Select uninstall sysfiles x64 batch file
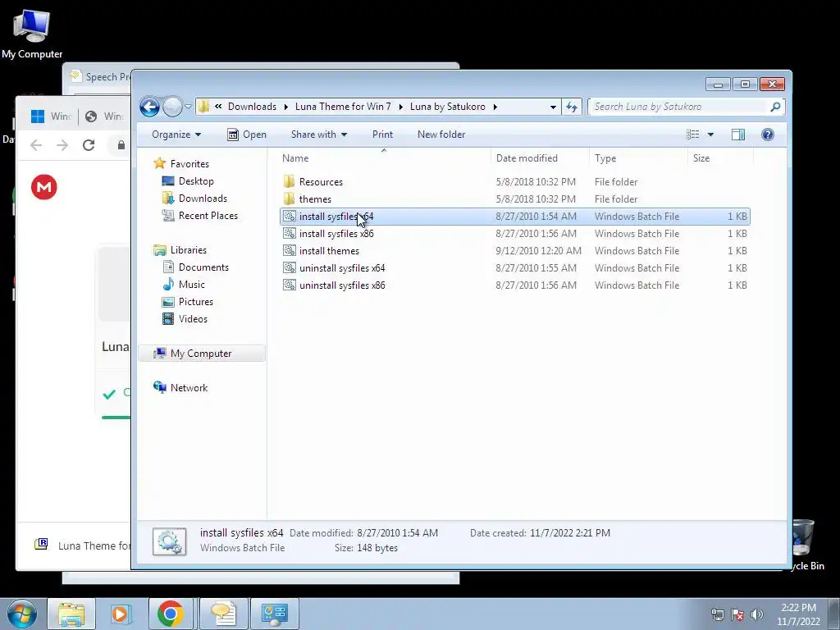The height and width of the screenshot is (630, 840). 342,268
